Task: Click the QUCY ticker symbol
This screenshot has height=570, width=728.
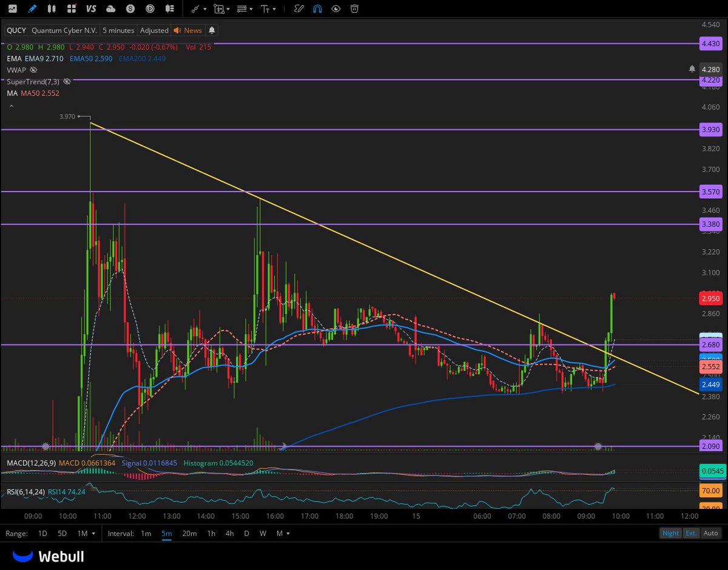Action: click(16, 30)
